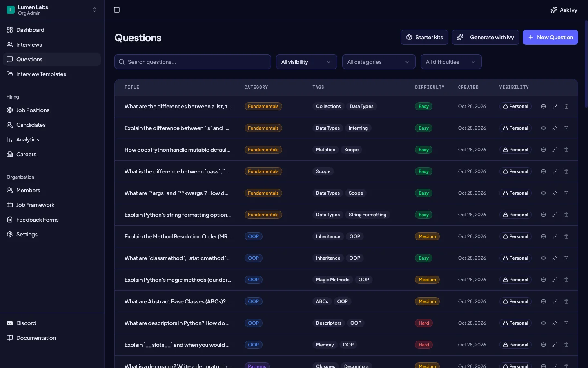Delete the list/tuple differences question
The width and height of the screenshot is (588, 368).
tap(566, 106)
